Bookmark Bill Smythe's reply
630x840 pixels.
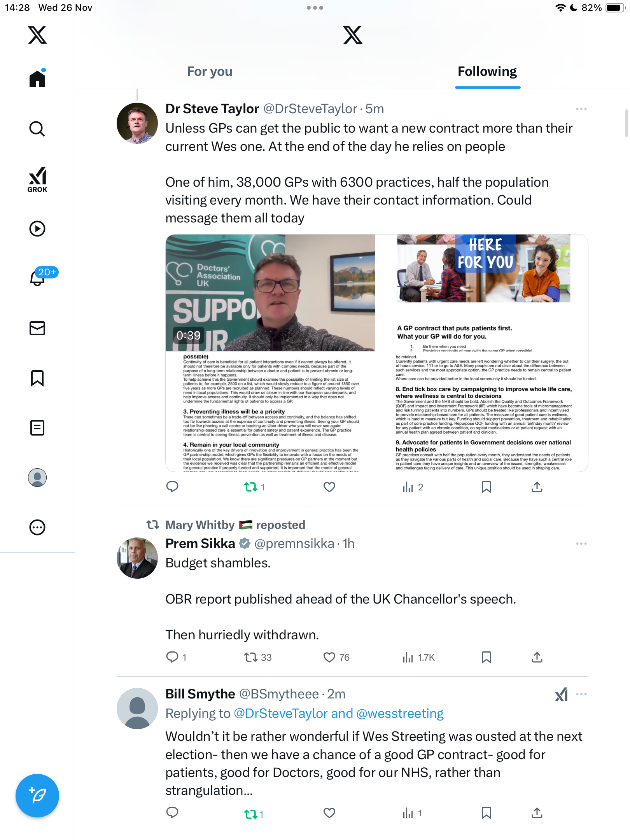coord(486,813)
